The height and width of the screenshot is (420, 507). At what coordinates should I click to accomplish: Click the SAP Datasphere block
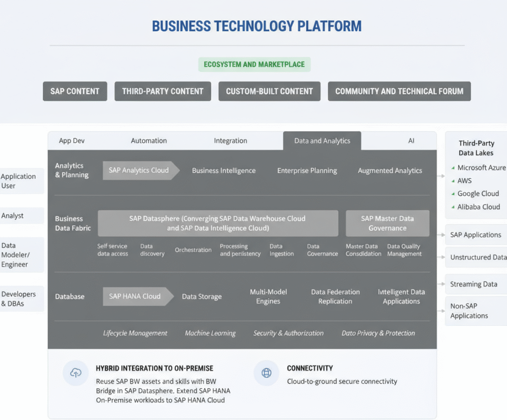point(217,223)
